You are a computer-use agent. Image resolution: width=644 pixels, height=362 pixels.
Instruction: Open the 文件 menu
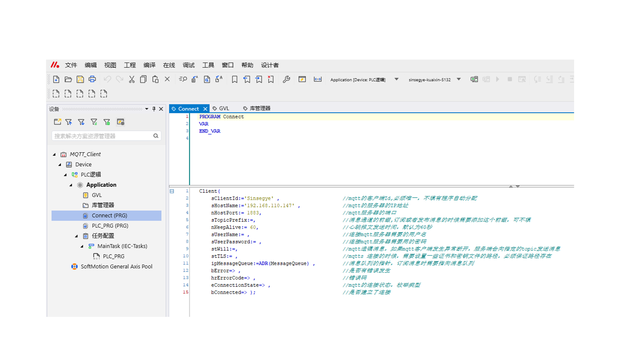tap(71, 65)
